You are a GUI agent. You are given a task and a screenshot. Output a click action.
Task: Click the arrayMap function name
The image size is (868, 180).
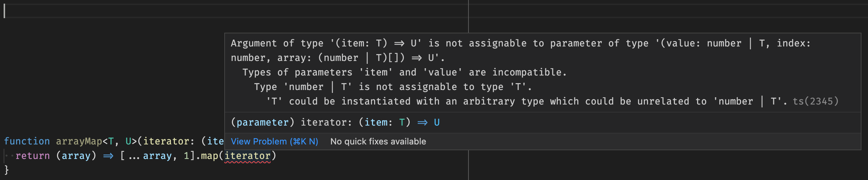[79, 141]
